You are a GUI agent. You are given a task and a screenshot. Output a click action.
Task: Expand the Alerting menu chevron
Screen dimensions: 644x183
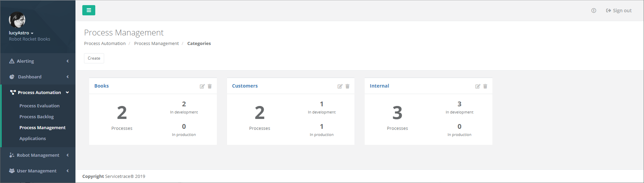tap(68, 61)
